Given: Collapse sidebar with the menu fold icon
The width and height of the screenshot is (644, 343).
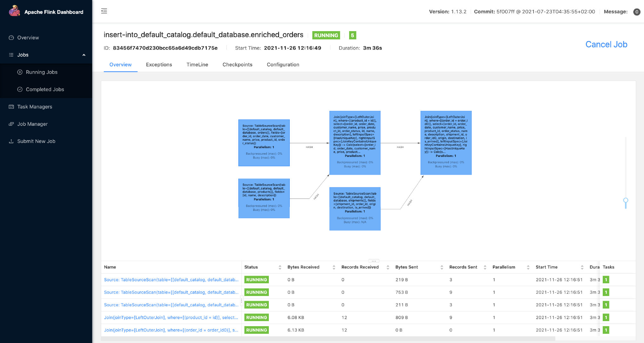Looking at the screenshot, I should coord(104,11).
